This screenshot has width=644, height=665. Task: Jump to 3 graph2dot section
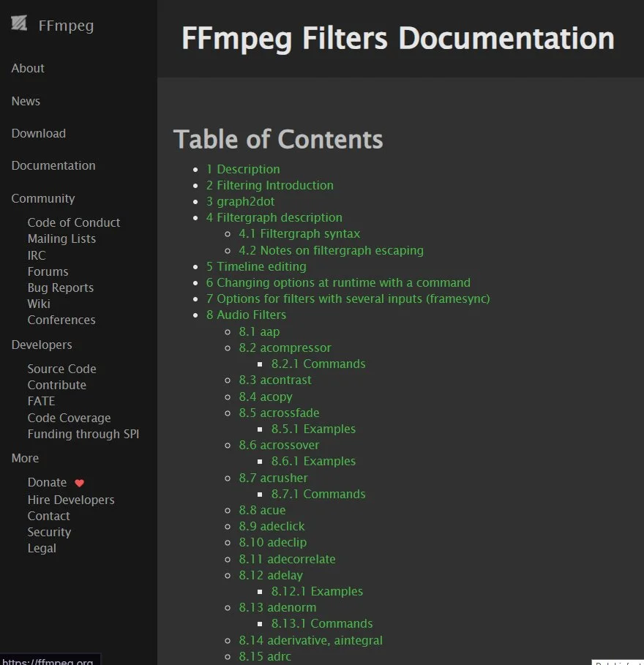tap(241, 201)
